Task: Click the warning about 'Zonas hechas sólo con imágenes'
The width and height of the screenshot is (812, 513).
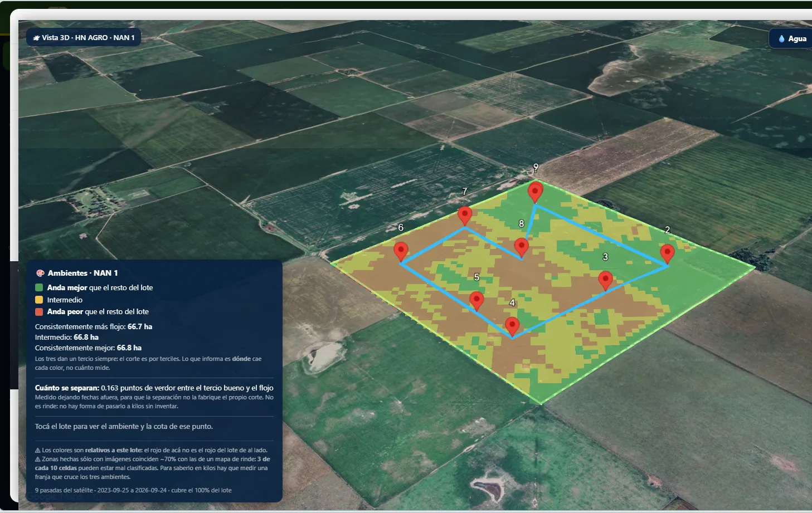Action: (153, 468)
